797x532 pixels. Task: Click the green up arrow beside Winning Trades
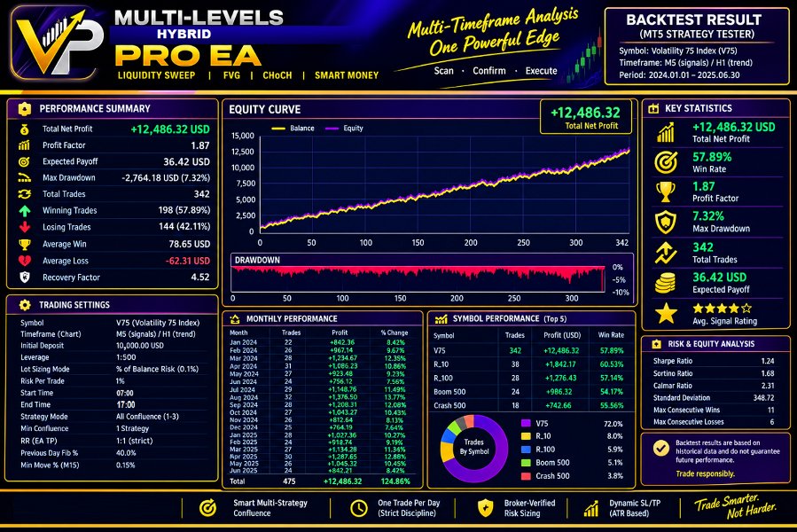(25, 210)
